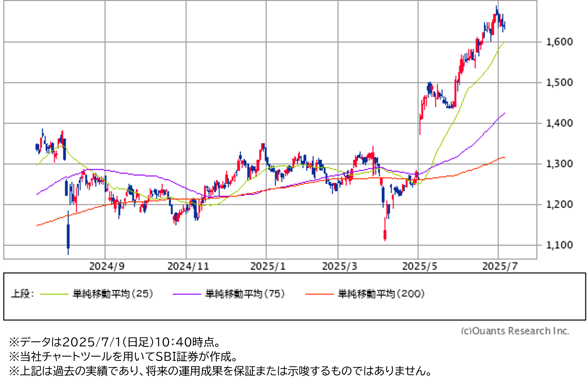Click the 1,600 price axis label
The width and height of the screenshot is (588, 391).
[x=559, y=42]
